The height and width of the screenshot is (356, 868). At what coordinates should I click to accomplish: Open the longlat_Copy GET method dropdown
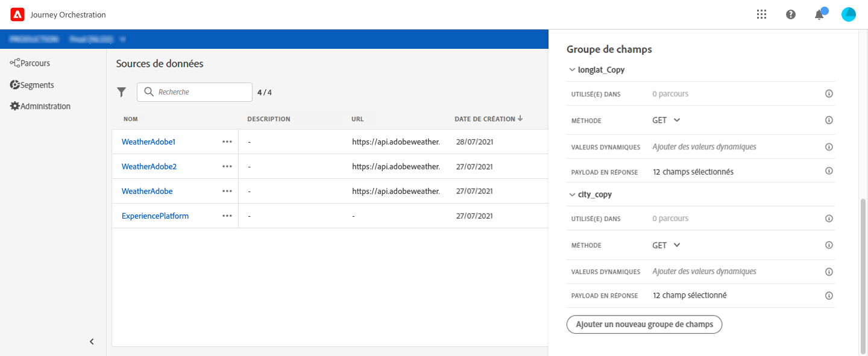(666, 120)
